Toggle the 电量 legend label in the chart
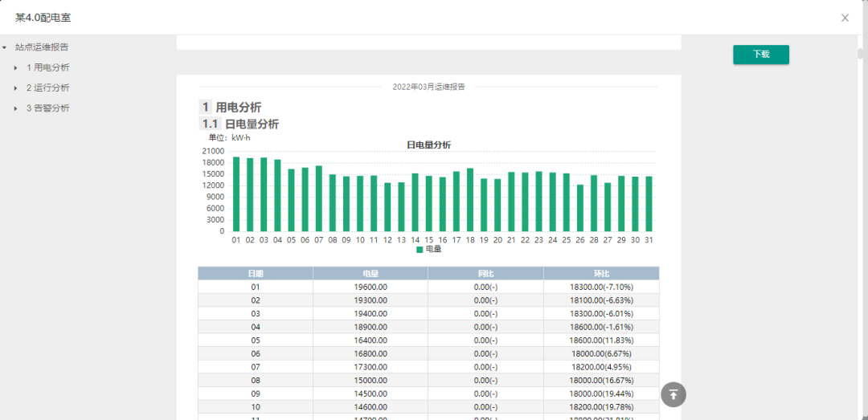 tap(433, 250)
